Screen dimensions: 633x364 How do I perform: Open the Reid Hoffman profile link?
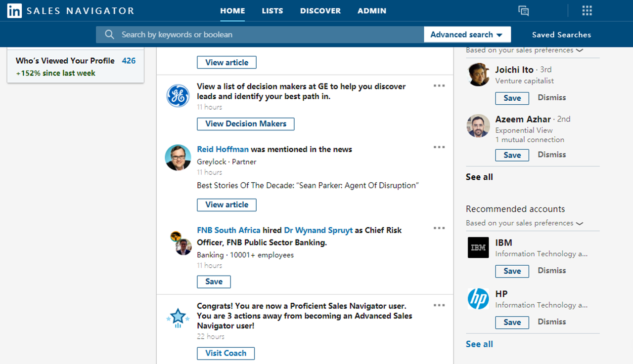(x=223, y=149)
